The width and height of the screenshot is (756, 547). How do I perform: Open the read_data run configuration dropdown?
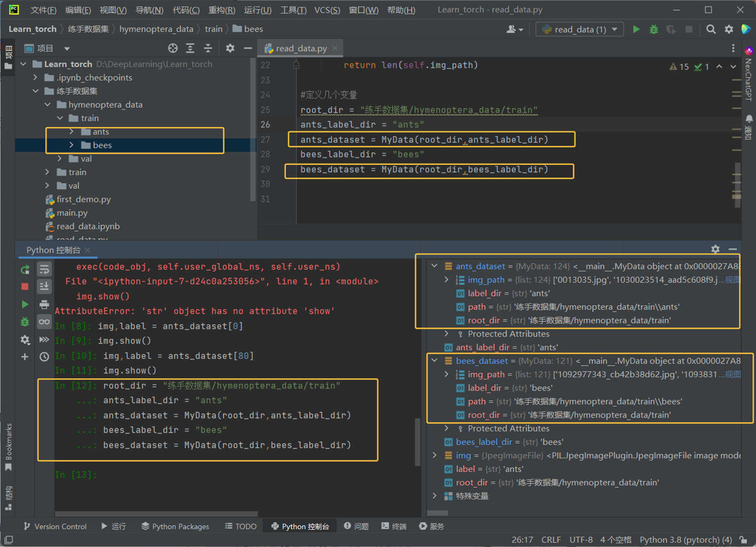pos(579,30)
